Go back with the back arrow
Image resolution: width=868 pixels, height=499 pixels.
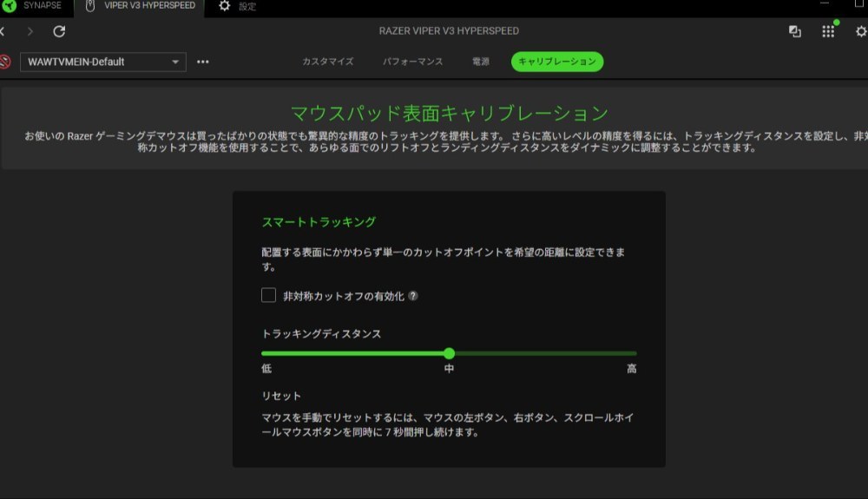(3, 31)
